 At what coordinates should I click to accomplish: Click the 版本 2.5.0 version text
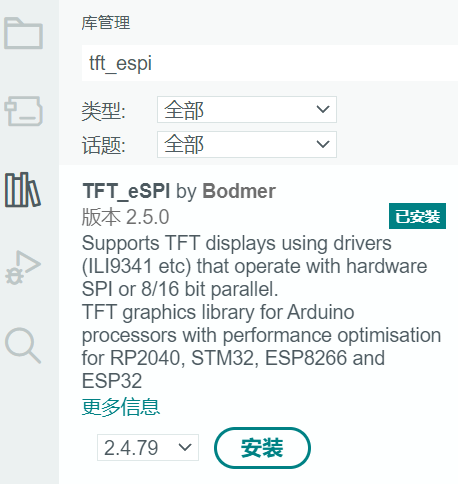(126, 217)
